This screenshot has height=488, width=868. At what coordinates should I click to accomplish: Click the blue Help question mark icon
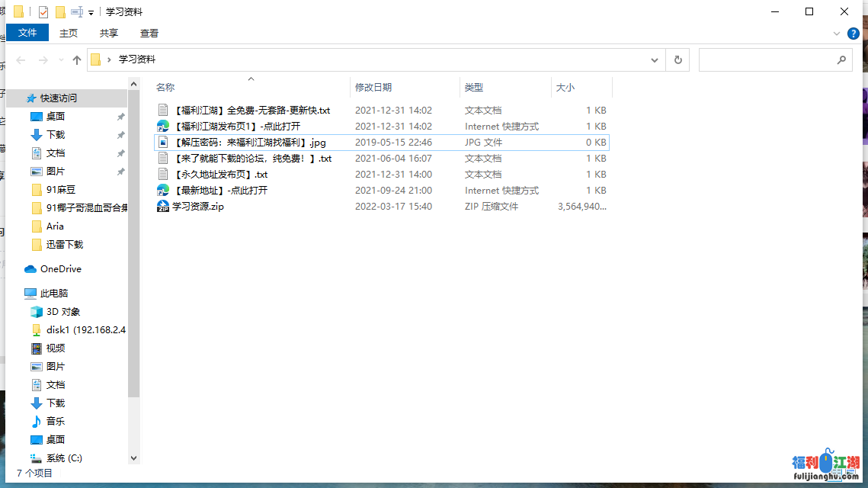(x=854, y=34)
